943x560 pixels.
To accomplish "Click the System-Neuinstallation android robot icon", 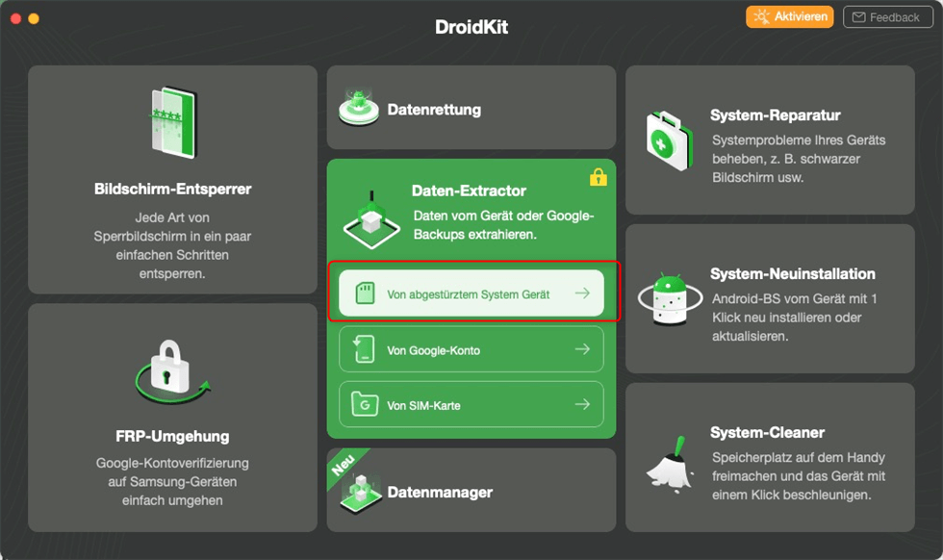I will click(670, 298).
